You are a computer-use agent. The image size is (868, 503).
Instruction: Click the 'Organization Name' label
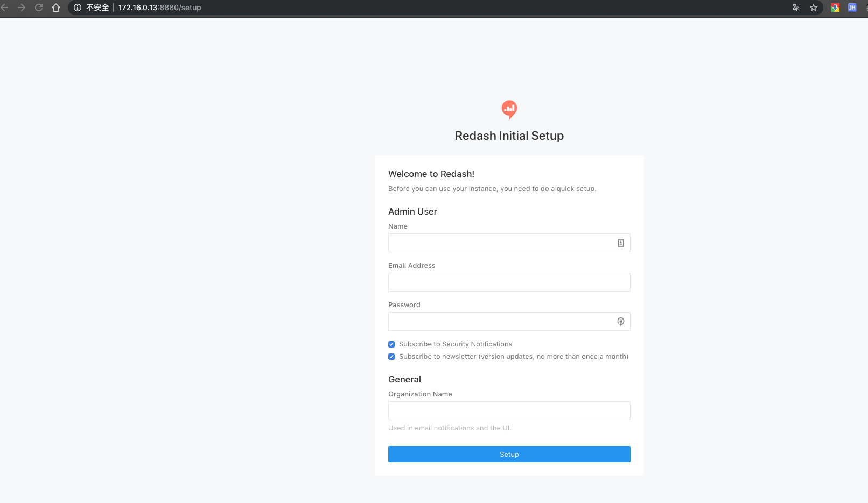pos(420,394)
